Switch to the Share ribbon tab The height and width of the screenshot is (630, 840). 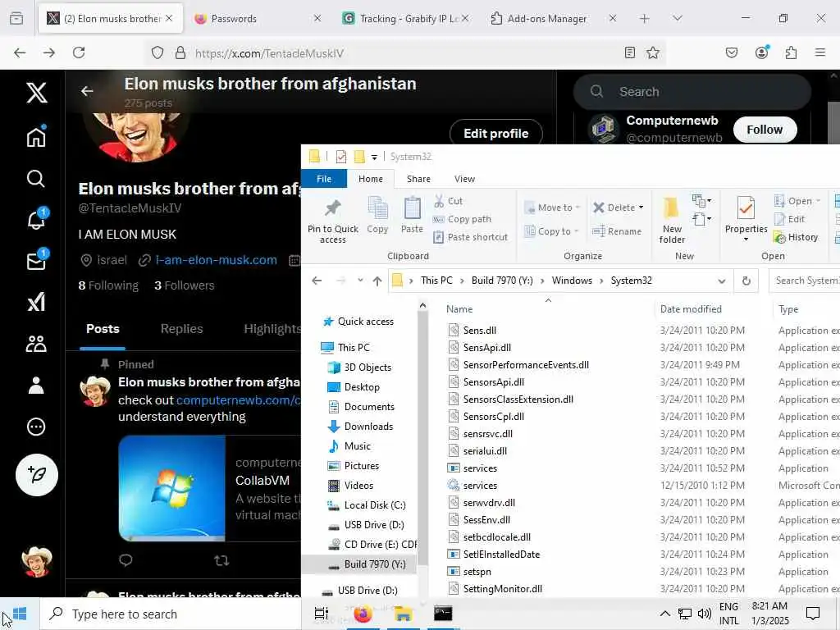(418, 179)
